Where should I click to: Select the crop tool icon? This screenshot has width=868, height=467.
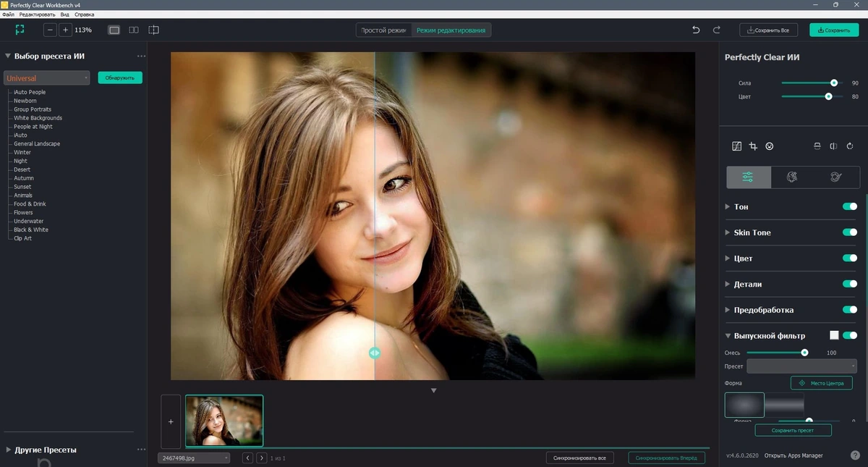tap(753, 146)
